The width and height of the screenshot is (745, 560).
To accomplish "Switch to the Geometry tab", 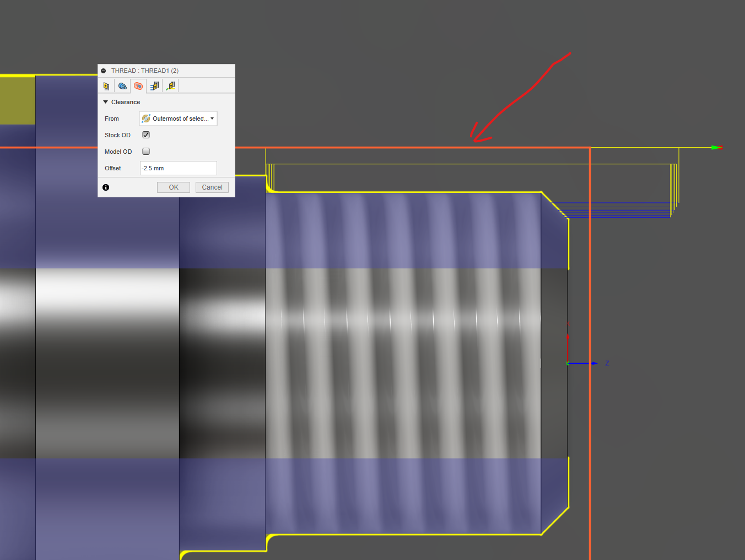I will pos(122,85).
